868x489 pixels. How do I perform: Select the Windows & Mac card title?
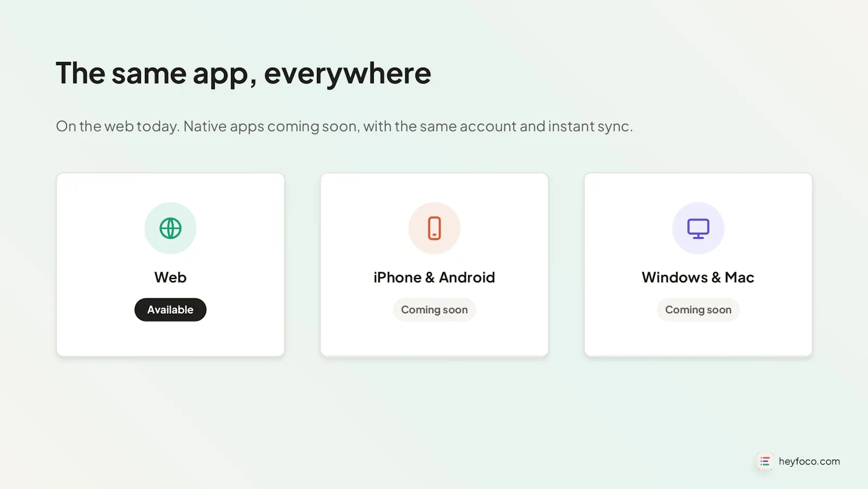point(698,277)
